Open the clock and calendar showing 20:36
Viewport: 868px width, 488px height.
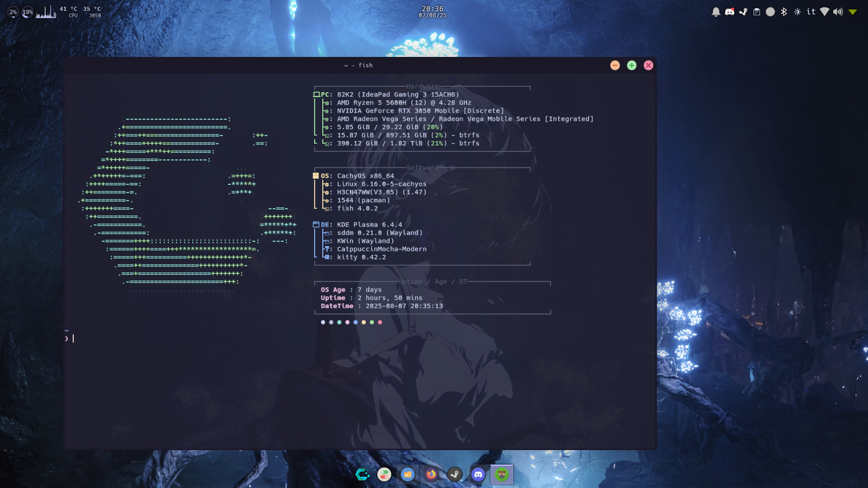tap(432, 11)
